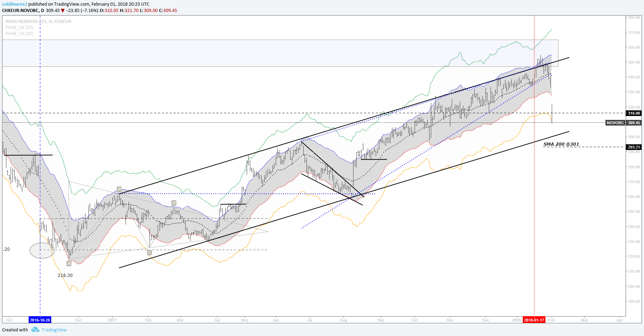The image size is (644, 336).
Task: Click the SMA 200 @301 annotation
Action: (561, 144)
